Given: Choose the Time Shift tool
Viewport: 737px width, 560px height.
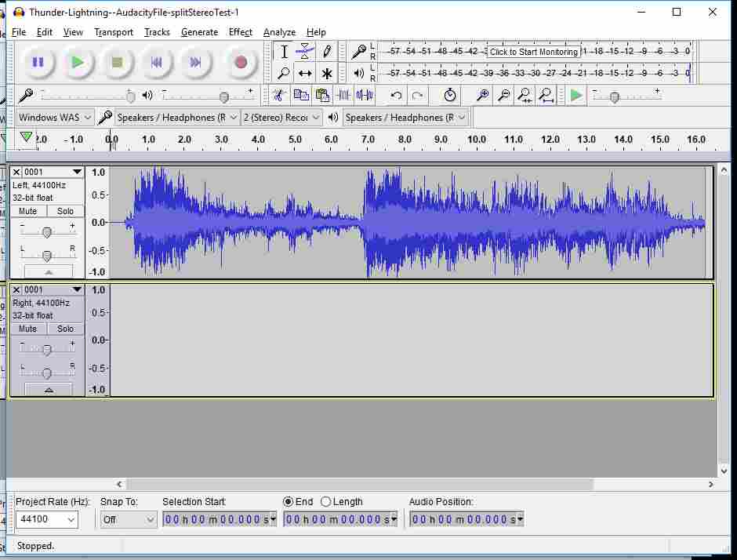Looking at the screenshot, I should 305,74.
